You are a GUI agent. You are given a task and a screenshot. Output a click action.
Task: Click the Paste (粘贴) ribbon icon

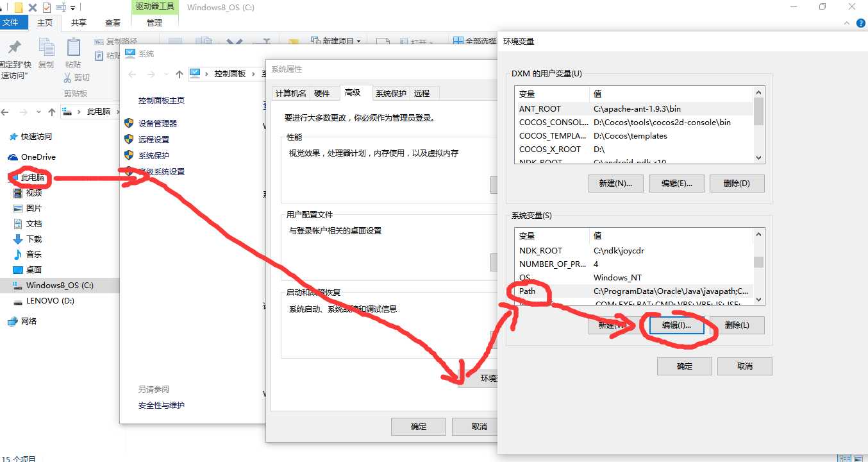click(73, 47)
